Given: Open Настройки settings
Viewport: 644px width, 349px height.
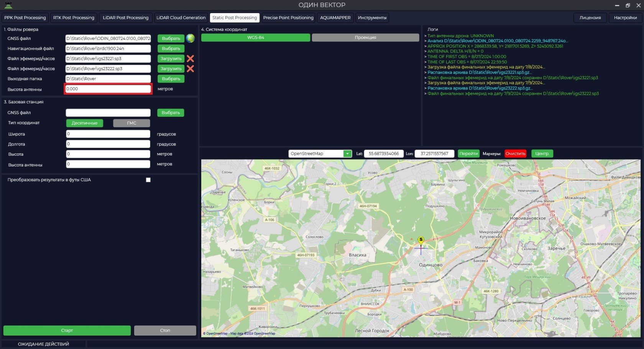Looking at the screenshot, I should point(625,18).
